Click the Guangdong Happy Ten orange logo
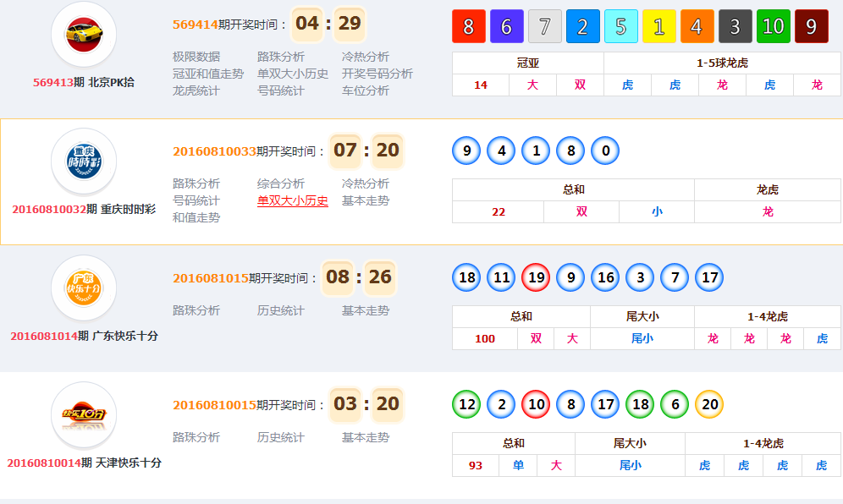Image resolution: width=843 pixels, height=504 pixels. 83,288
